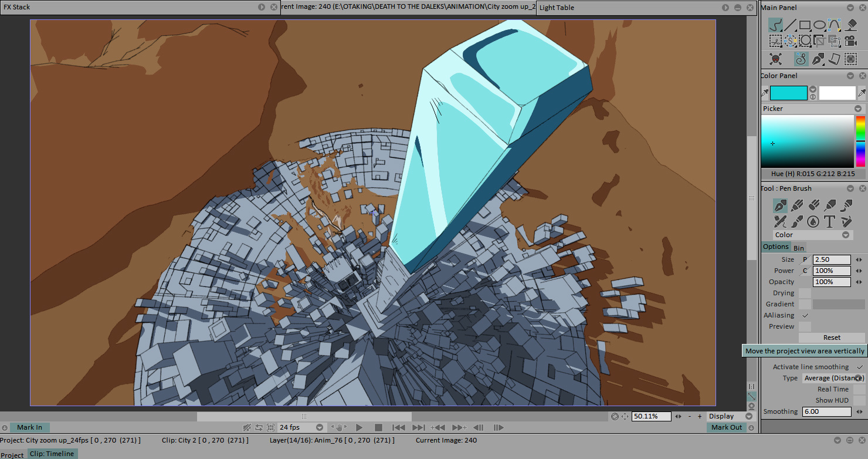Viewport: 868px width, 459px height.
Task: Toggle the Gradient checkbox
Action: (x=805, y=304)
